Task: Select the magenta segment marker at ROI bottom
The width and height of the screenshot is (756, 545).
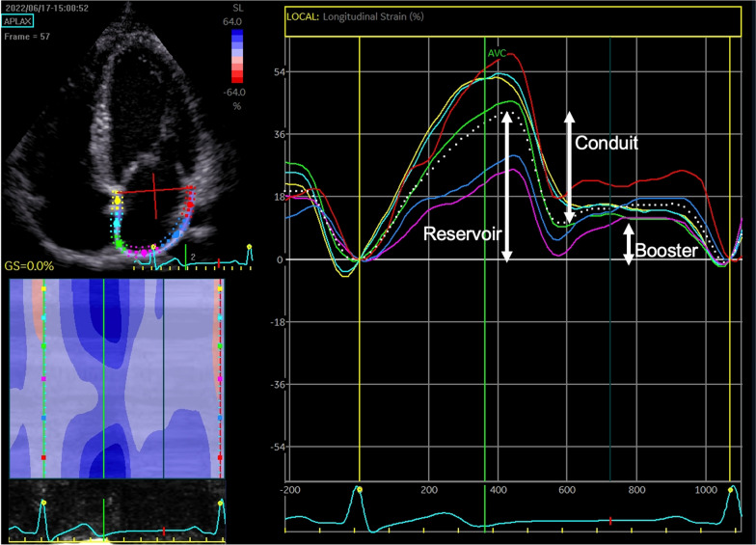Action: click(x=146, y=252)
